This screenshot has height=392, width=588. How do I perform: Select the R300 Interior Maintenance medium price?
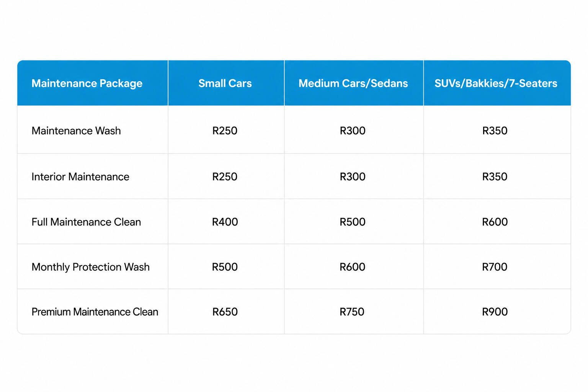353,177
